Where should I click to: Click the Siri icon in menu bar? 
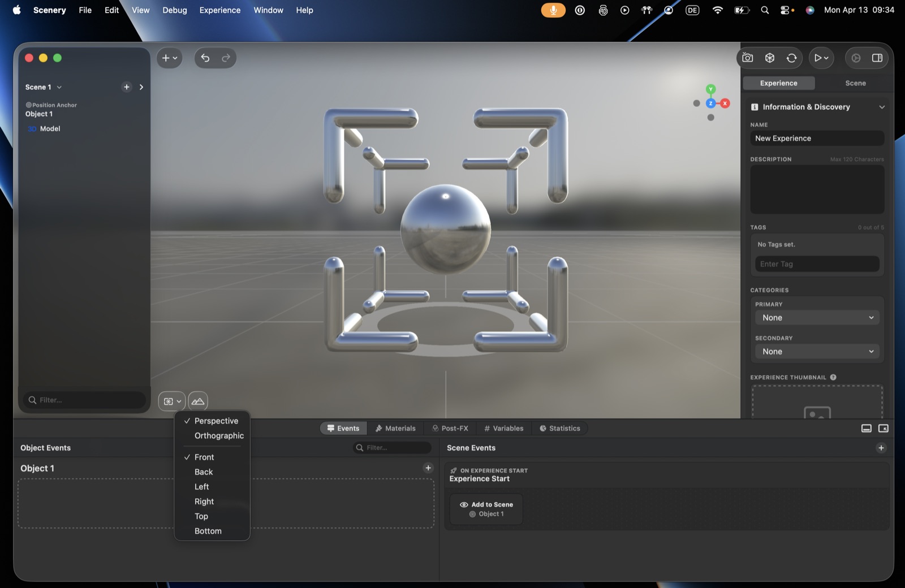click(810, 10)
